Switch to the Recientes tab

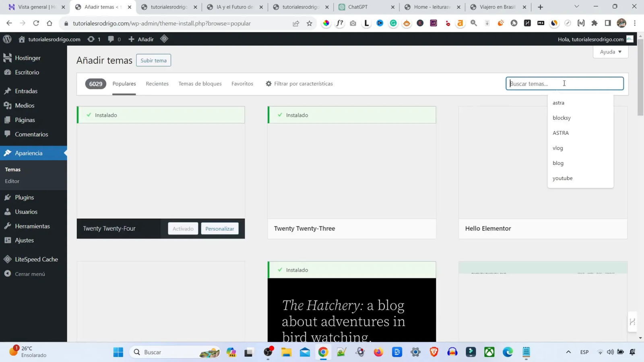157,83
